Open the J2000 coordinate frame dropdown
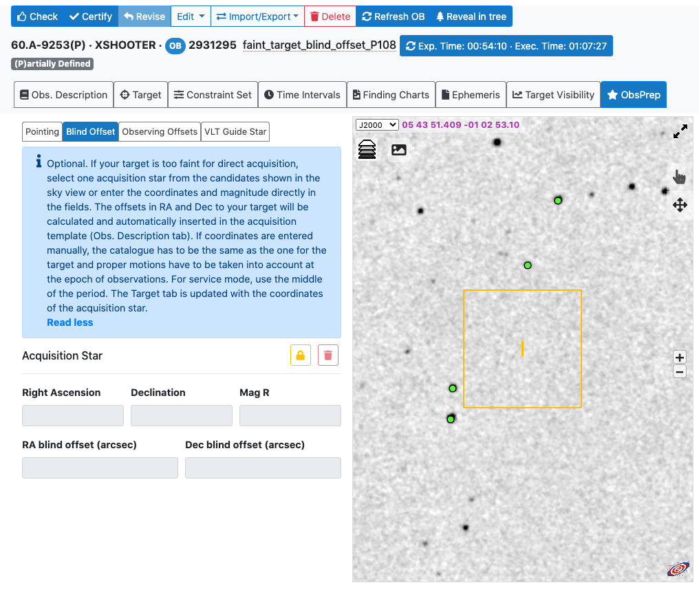The image size is (699, 616). click(x=377, y=124)
